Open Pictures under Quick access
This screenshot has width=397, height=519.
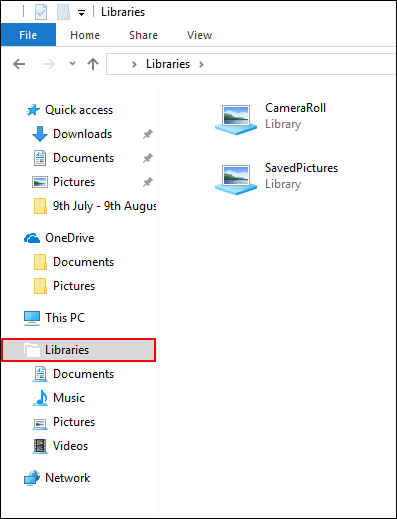74,182
